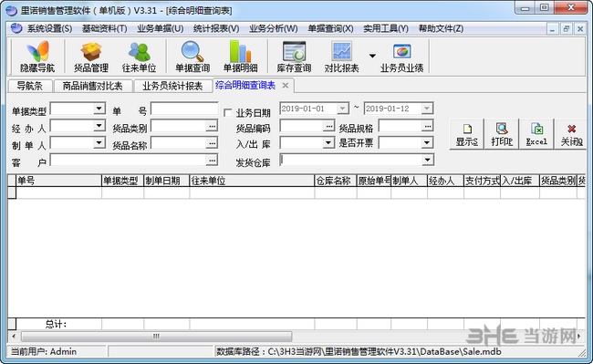Expand the 经办人 dropdown
Screen dimensions: 593x364
pyautogui.click(x=99, y=126)
